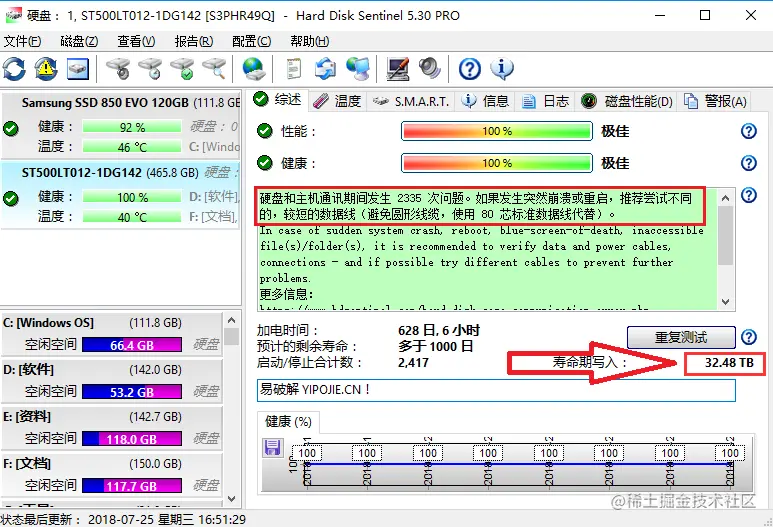Image resolution: width=773 pixels, height=527 pixels.
Task: Click the question mark help toolbar icon
Action: 470,69
